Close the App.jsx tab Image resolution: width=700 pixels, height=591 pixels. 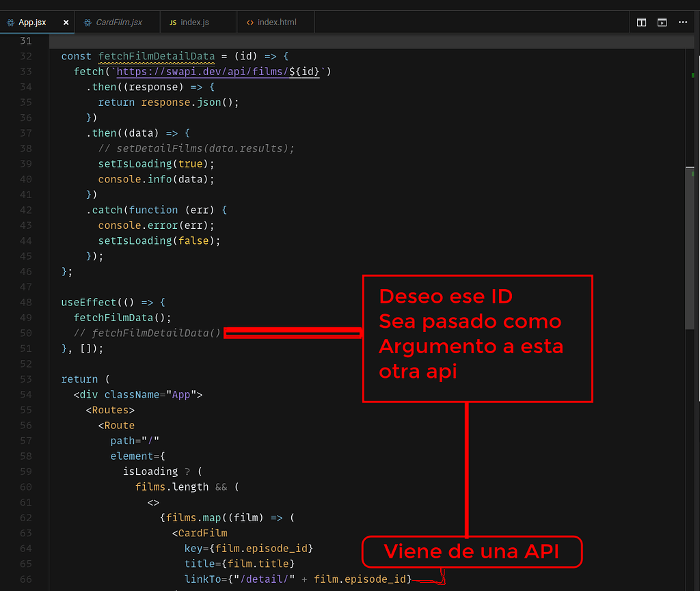click(x=66, y=21)
